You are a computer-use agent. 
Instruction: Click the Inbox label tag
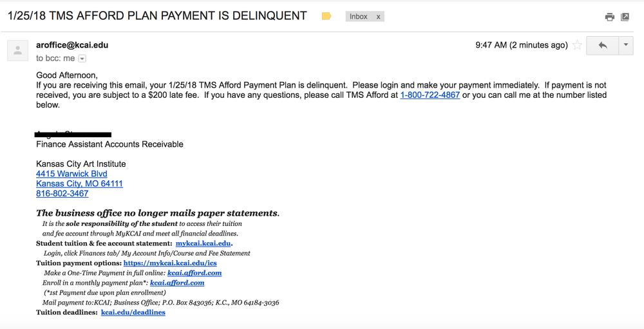click(x=358, y=17)
